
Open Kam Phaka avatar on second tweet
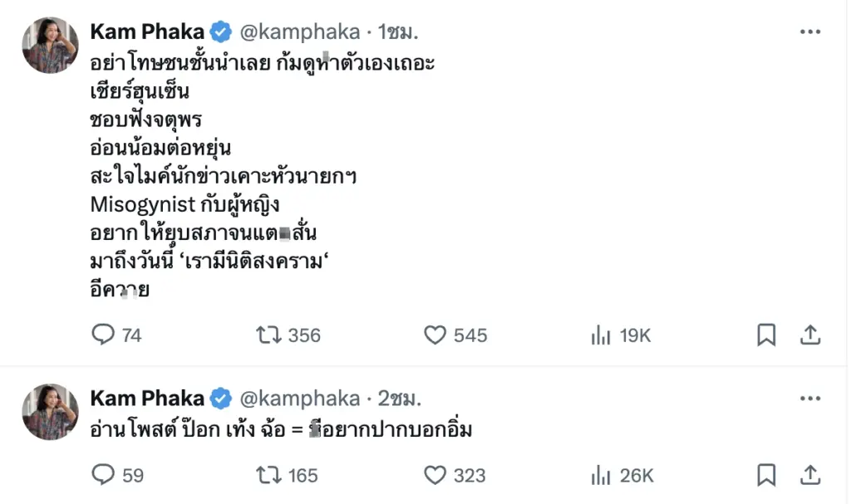pyautogui.click(x=51, y=411)
